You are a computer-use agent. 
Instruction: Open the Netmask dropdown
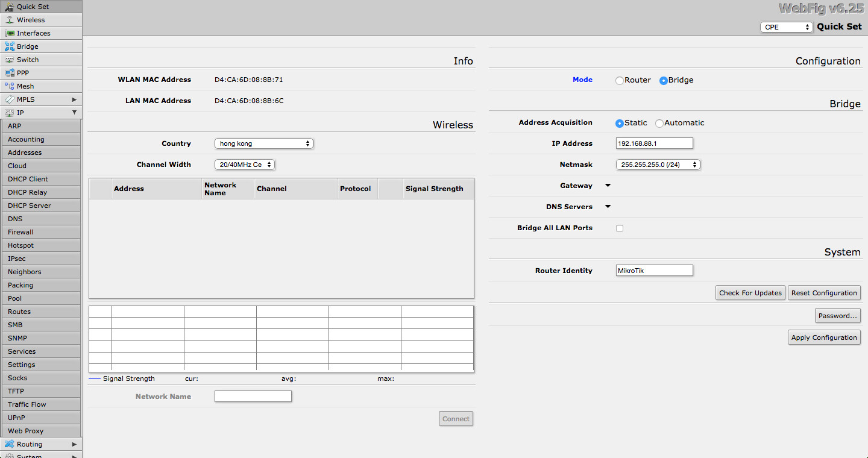click(658, 165)
